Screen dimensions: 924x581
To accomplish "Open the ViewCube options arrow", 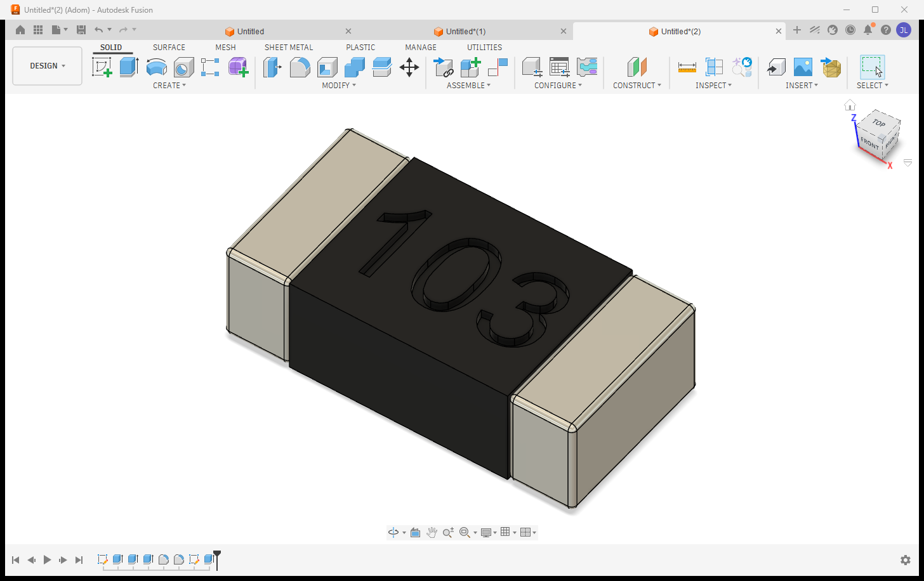I will [x=907, y=163].
